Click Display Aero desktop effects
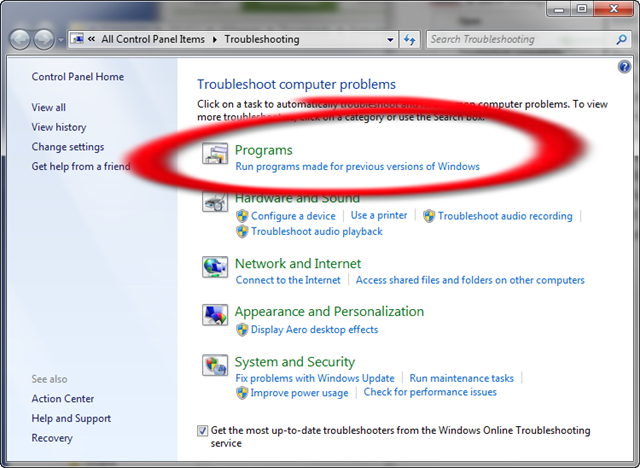This screenshot has height=468, width=640. point(314,330)
